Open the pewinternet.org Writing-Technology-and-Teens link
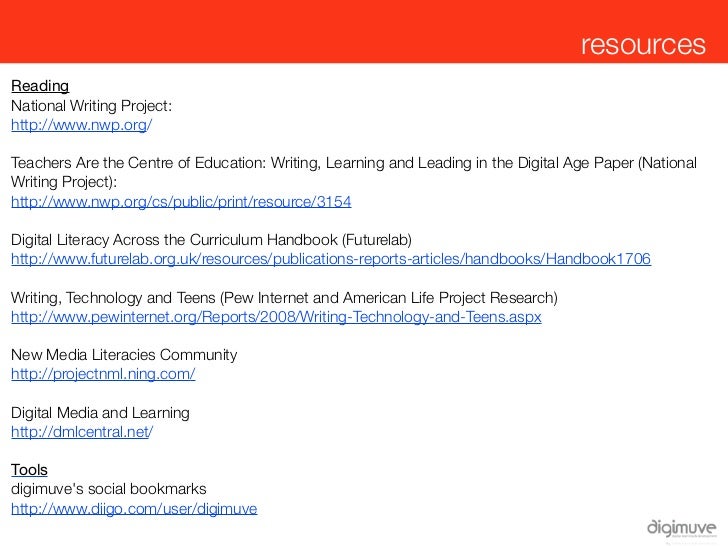This screenshot has height=546, width=728. (276, 317)
